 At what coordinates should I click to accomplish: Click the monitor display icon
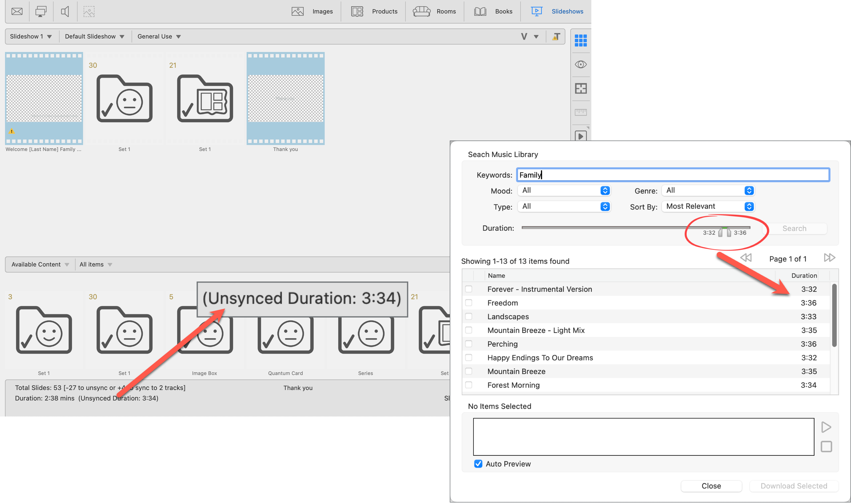coord(41,11)
